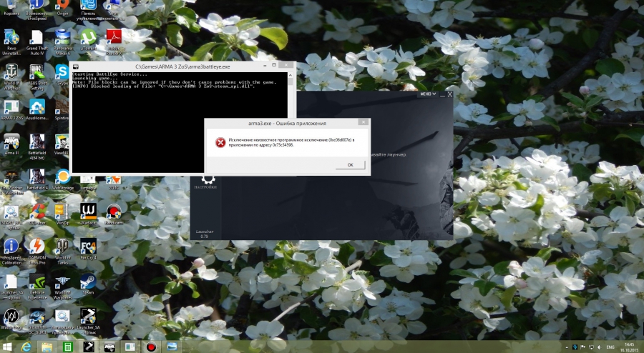Open the МЕНЮ dropdown in the launcher

[428, 94]
